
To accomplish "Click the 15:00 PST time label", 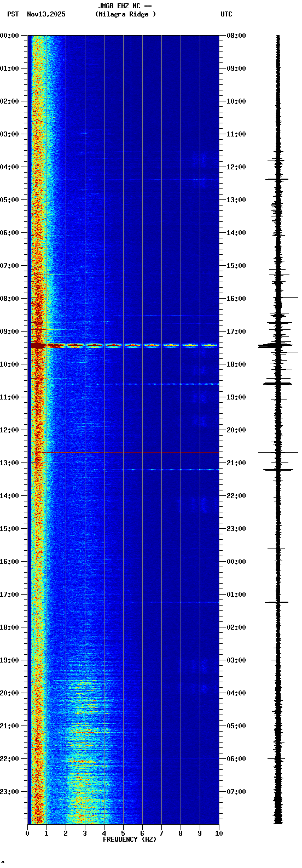I will [x=10, y=529].
